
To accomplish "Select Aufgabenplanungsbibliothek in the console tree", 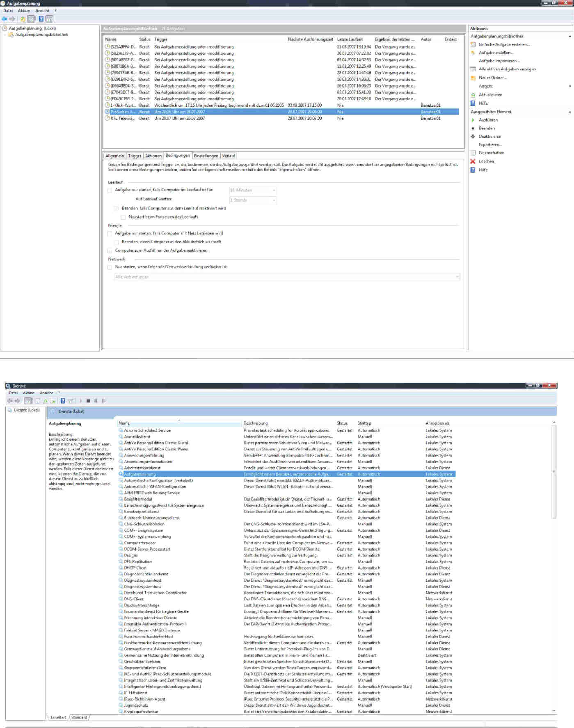I will click(41, 35).
